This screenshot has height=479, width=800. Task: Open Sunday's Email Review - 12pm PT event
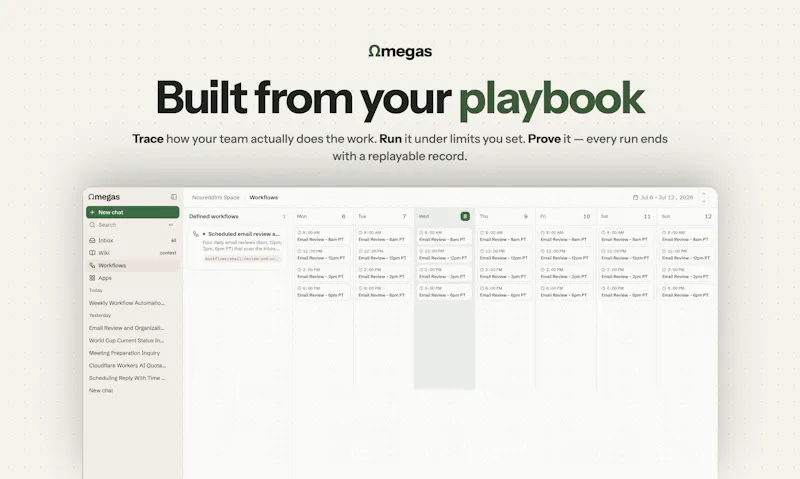click(687, 255)
